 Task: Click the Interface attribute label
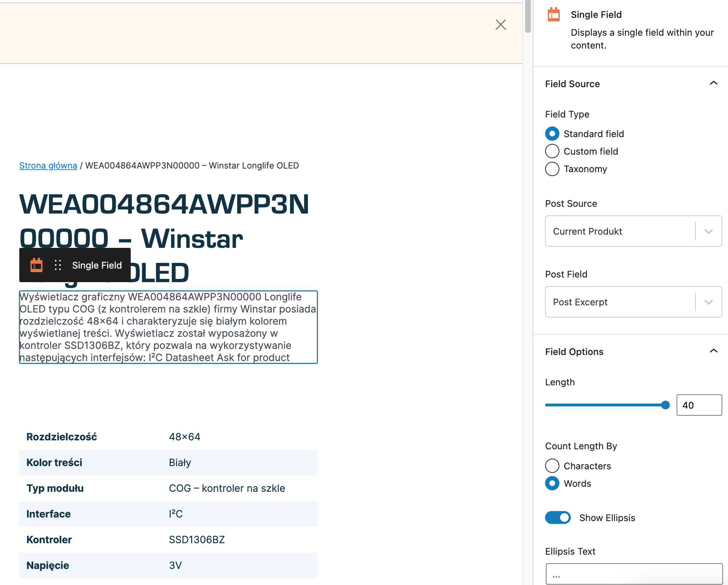(x=49, y=514)
